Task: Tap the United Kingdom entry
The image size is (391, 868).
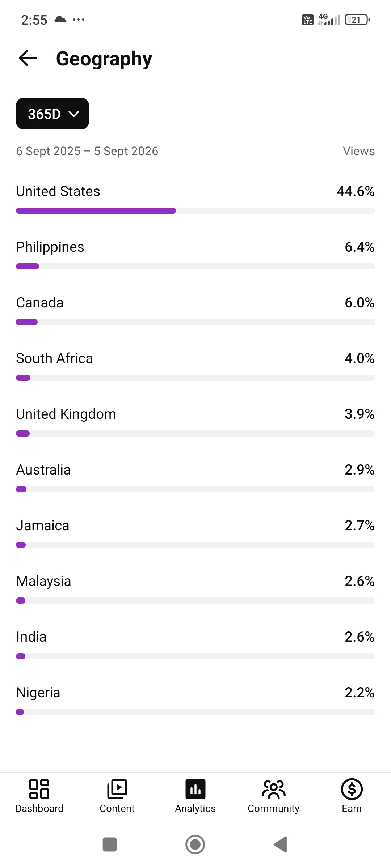Action: [195, 422]
